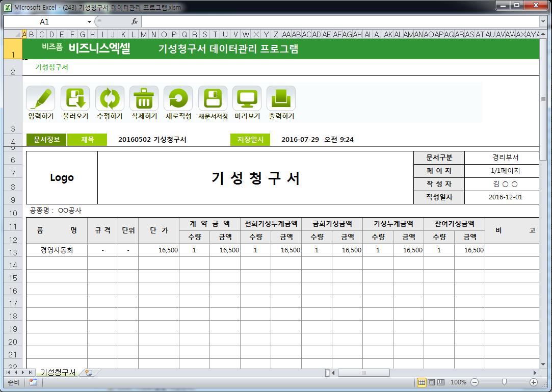This screenshot has width=552, height=392.
Task: Click the 입력하기 pencil icon
Action: click(40, 98)
